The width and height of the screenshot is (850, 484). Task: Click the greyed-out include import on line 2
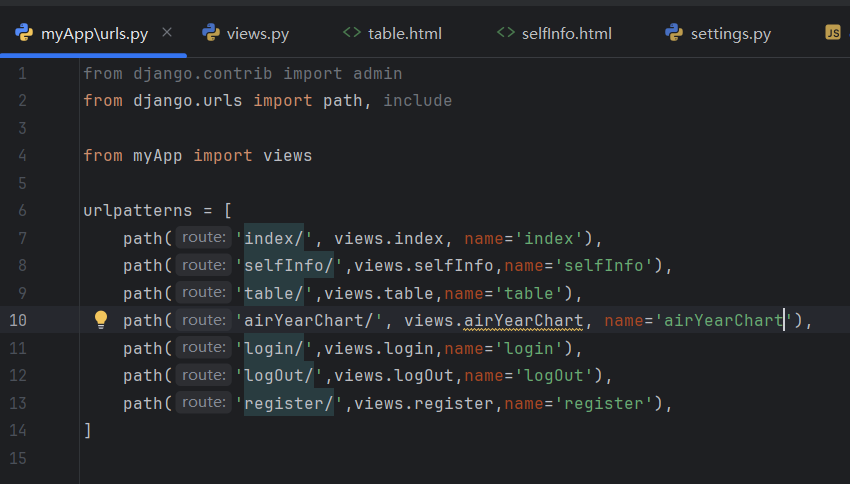417,100
